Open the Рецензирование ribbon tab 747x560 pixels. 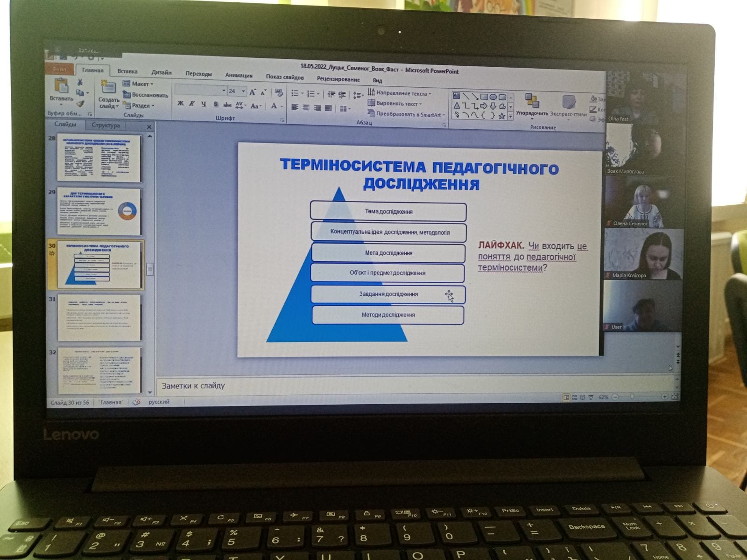coord(338,79)
